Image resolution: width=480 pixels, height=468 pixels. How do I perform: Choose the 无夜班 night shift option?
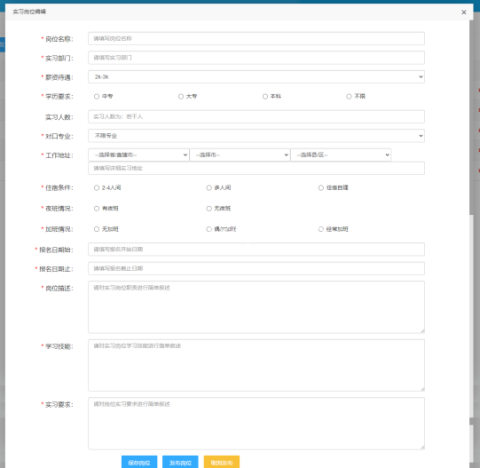pos(209,208)
